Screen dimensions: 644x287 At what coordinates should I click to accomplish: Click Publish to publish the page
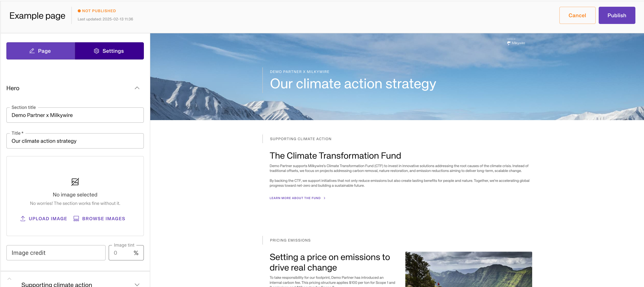click(x=615, y=15)
